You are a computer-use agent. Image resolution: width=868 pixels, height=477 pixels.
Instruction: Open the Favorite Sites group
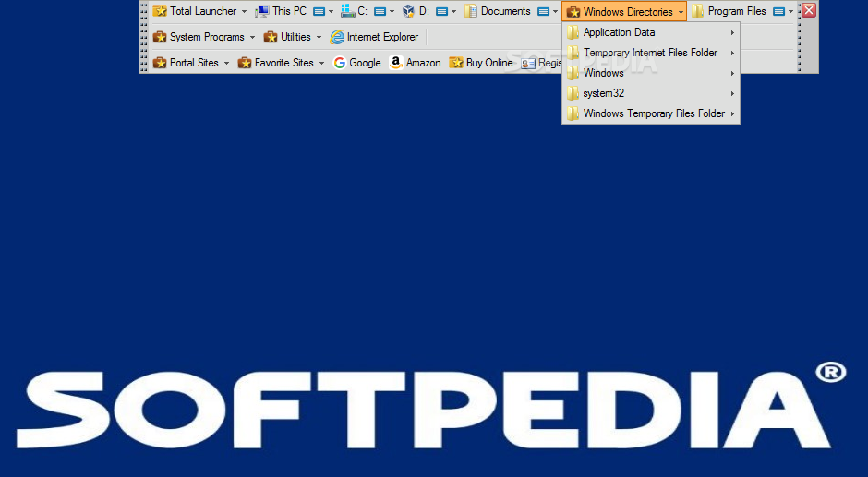coord(281,63)
